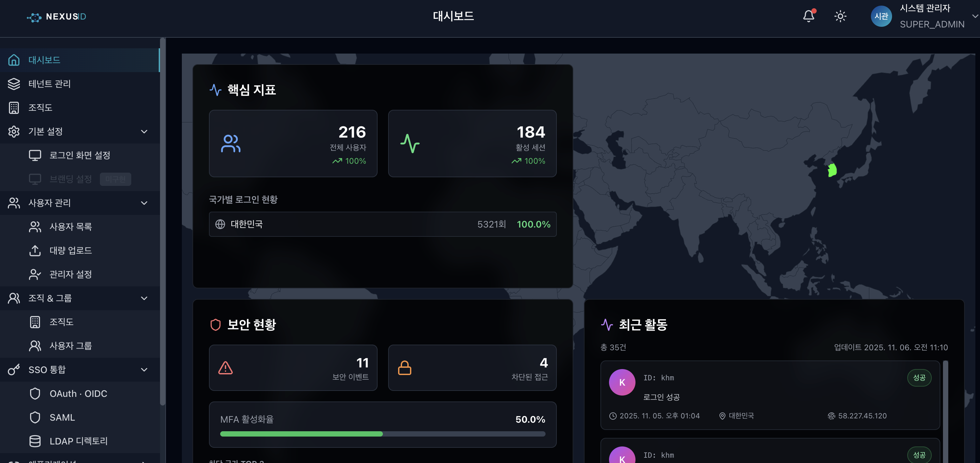Click the LDAP 디렉토리 database icon
Image resolution: width=980 pixels, height=463 pixels.
(x=35, y=441)
